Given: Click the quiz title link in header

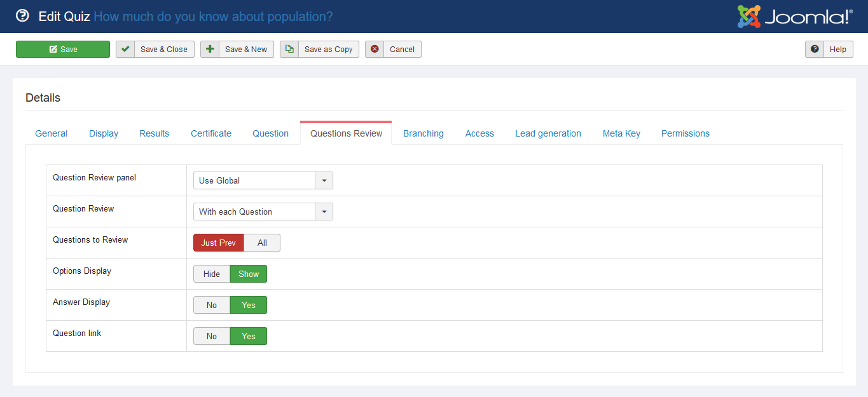Looking at the screenshot, I should (213, 17).
